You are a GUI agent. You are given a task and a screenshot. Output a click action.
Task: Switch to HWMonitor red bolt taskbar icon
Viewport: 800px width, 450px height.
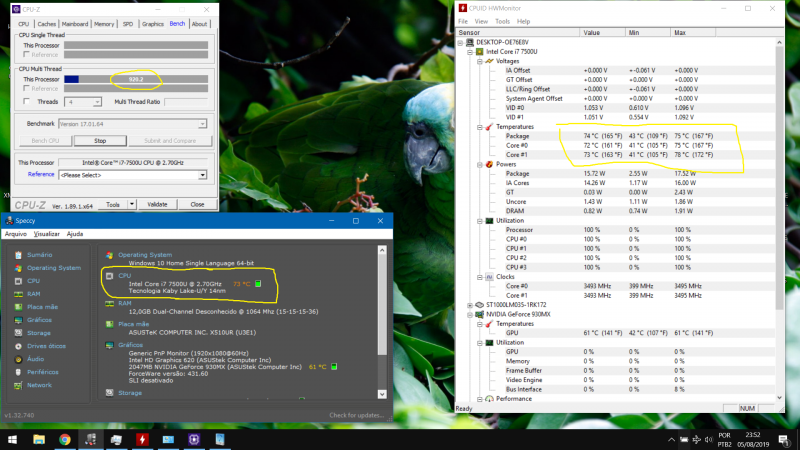pyautogui.click(x=142, y=439)
